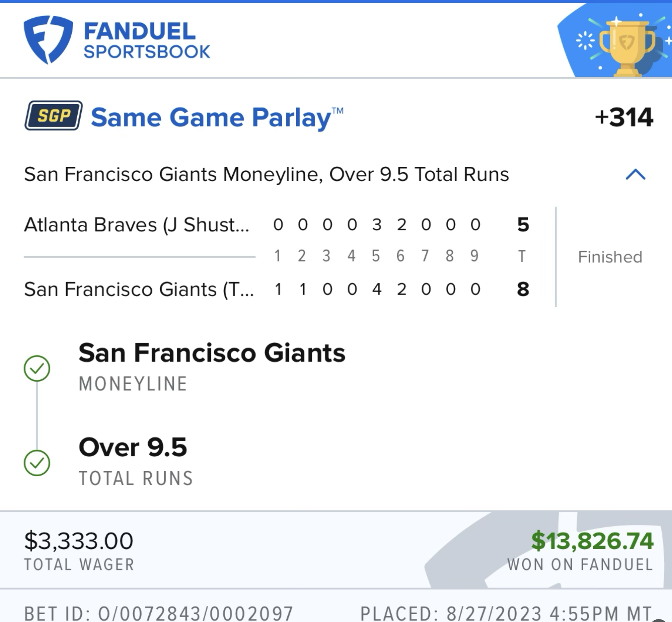Click the SGP badge icon
Viewport: 672px width, 622px height.
[x=54, y=116]
